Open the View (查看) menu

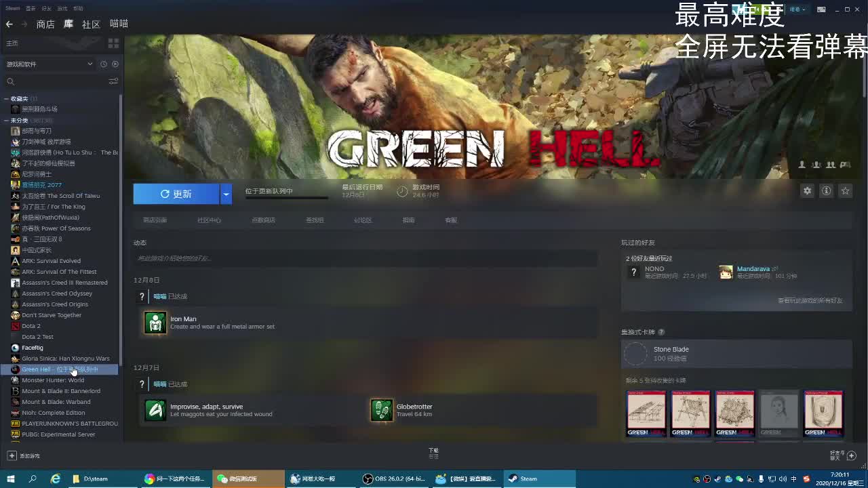pos(31,8)
